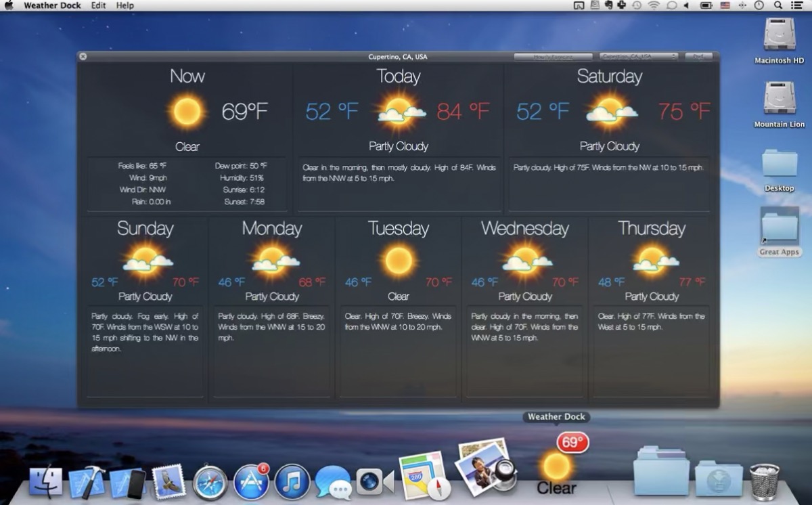
Task: Click the Sunset: 7:58 value
Action: pyautogui.click(x=244, y=202)
